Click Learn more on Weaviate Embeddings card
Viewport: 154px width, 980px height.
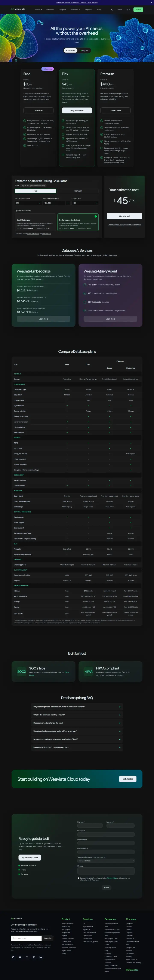click(x=44, y=319)
